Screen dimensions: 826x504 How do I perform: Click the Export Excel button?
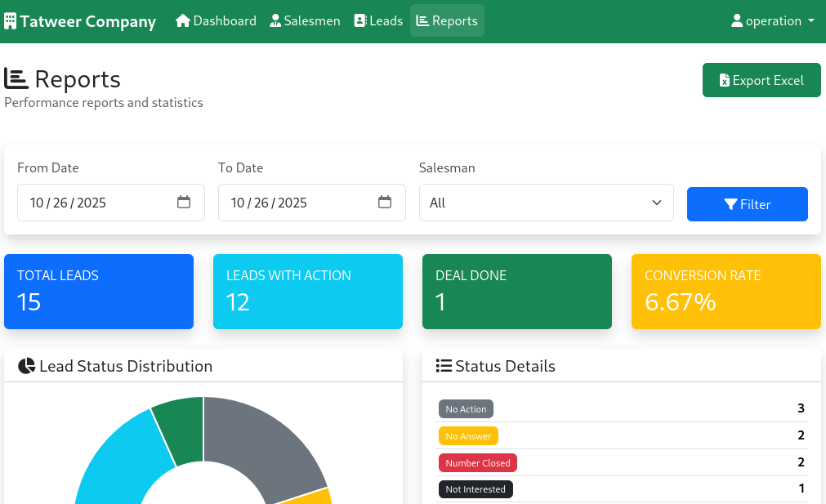coord(761,80)
